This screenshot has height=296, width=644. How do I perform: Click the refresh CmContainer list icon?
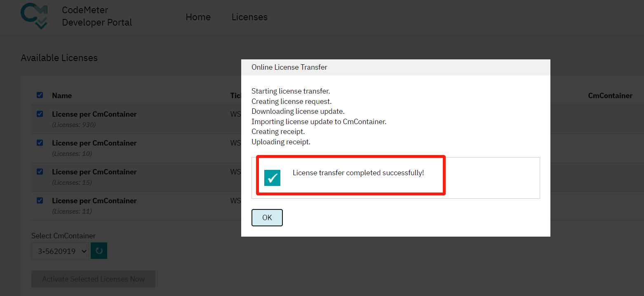[99, 251]
